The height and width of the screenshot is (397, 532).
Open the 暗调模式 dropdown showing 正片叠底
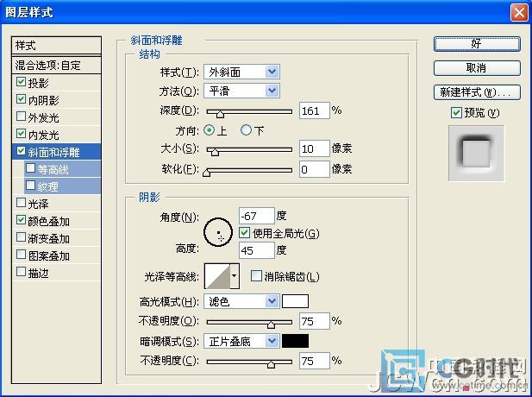point(241,341)
